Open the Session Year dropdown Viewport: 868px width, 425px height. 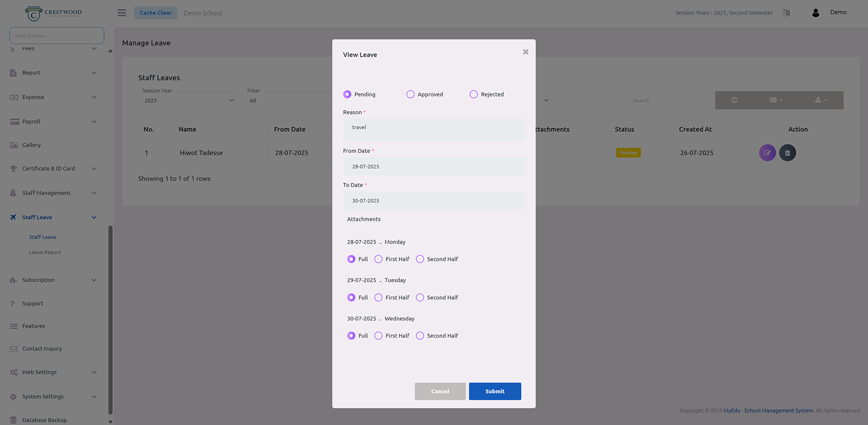[x=187, y=101]
